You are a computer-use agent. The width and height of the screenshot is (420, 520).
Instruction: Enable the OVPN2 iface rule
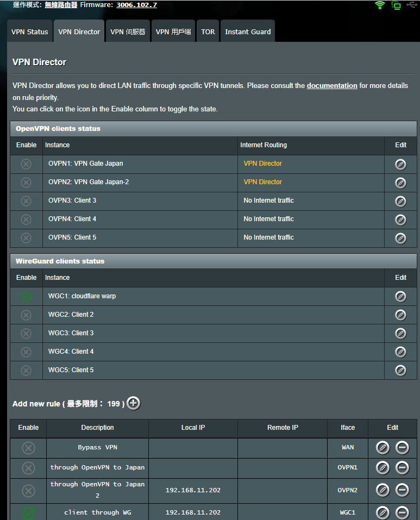pos(28,491)
